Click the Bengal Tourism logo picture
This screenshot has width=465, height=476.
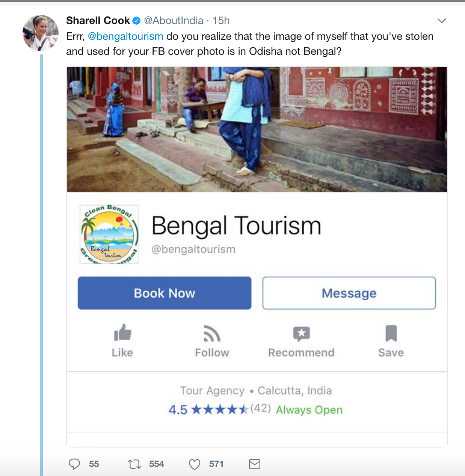click(x=109, y=234)
